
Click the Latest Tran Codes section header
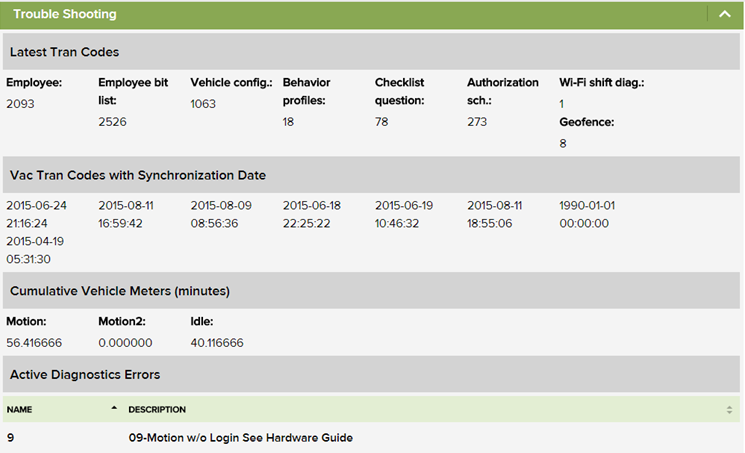(x=65, y=52)
